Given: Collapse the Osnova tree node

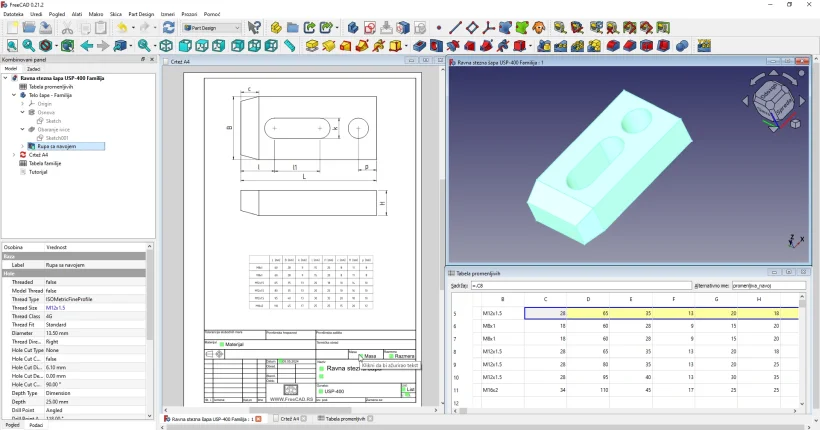Looking at the screenshot, I should click(x=22, y=112).
